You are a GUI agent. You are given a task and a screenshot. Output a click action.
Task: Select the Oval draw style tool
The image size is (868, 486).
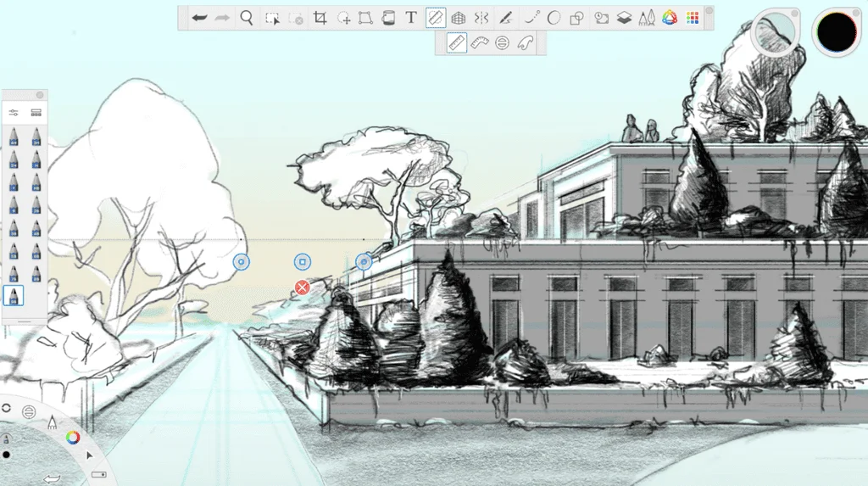point(554,18)
